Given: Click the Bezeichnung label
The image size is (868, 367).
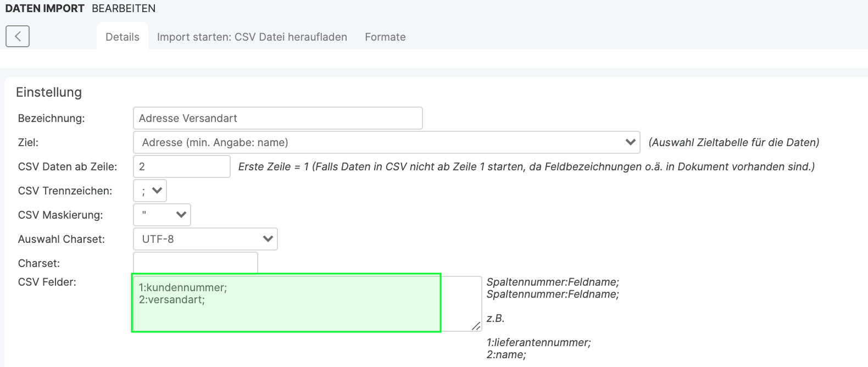Looking at the screenshot, I should (x=51, y=118).
